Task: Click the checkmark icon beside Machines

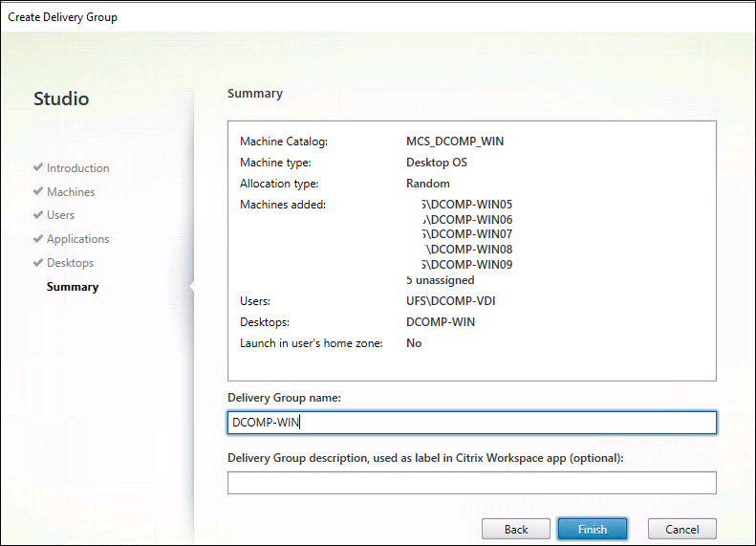Action: tap(37, 192)
